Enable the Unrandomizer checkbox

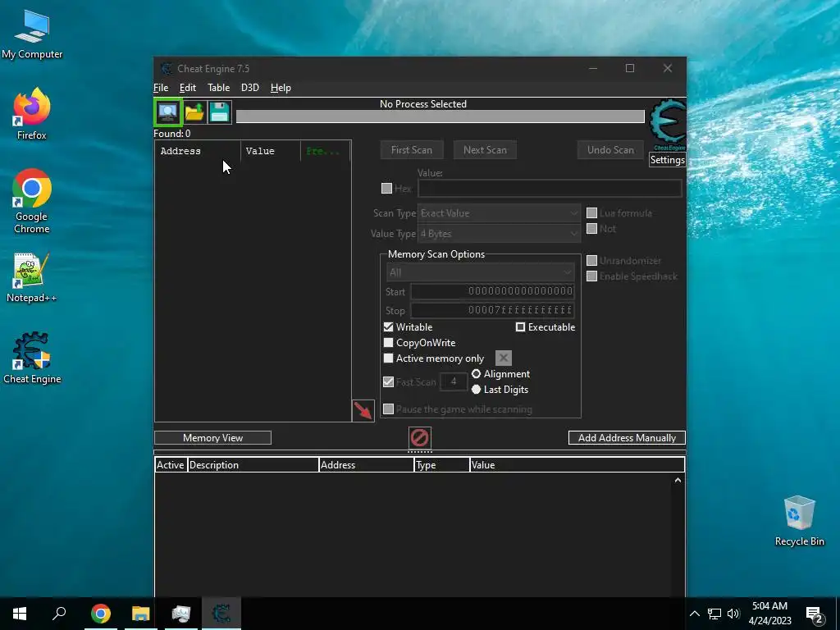tap(591, 260)
